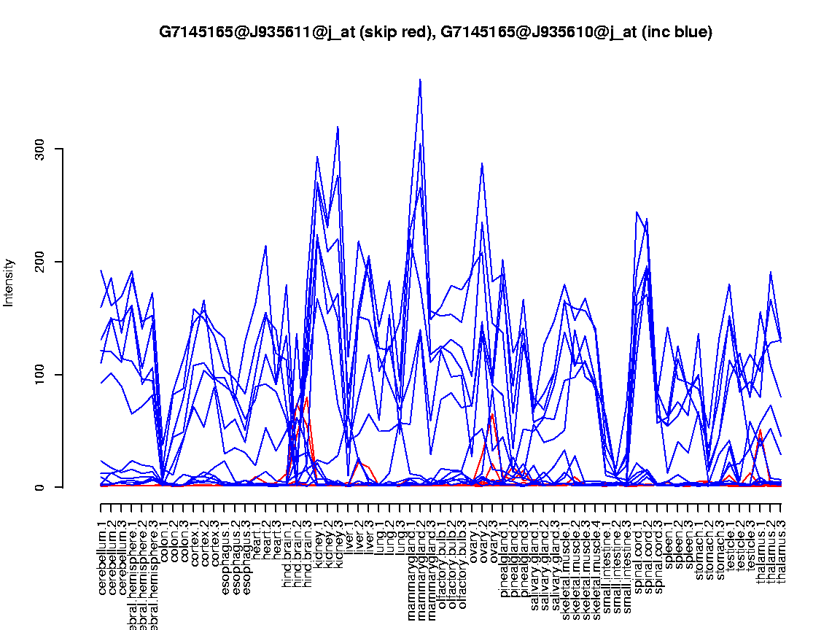Click the 0 tick label on y-axis

click(x=40, y=487)
